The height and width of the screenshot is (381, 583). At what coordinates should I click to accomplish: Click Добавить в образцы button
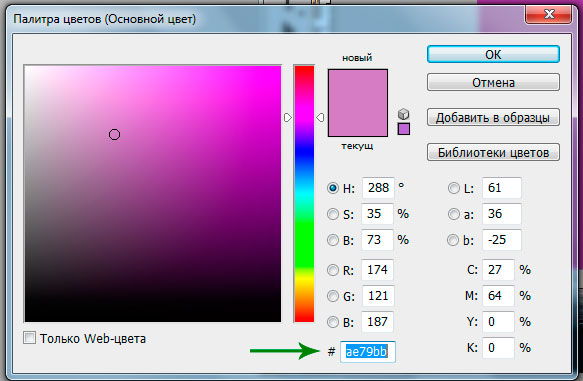[493, 117]
